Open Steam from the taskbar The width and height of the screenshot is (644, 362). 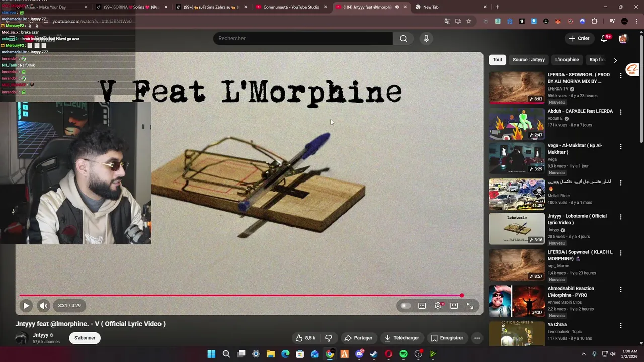373,354
